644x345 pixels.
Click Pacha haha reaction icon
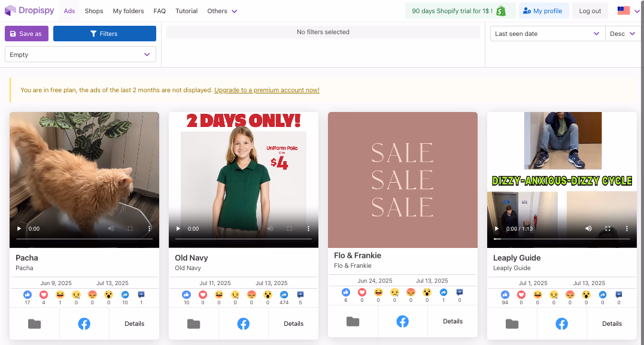pos(60,295)
